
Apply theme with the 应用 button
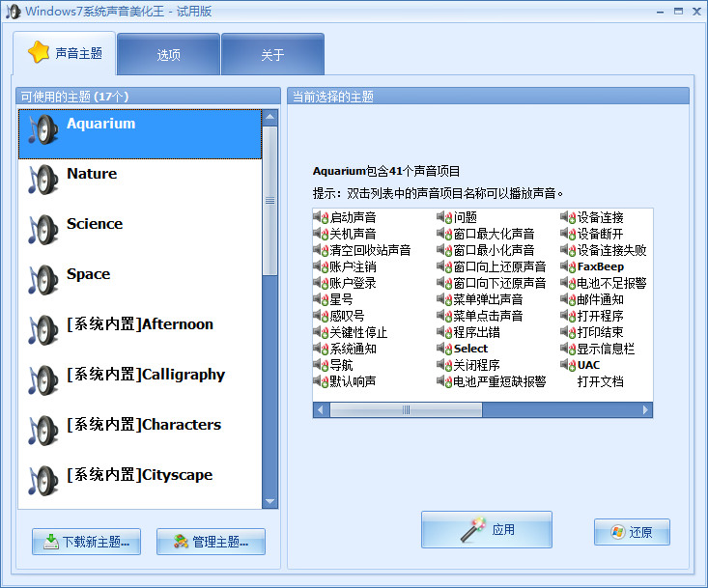(x=487, y=529)
